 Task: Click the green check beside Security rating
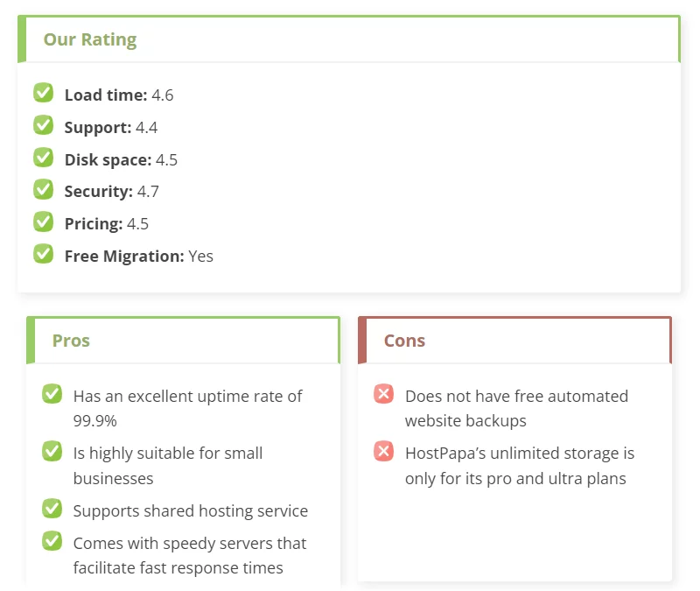point(43,189)
